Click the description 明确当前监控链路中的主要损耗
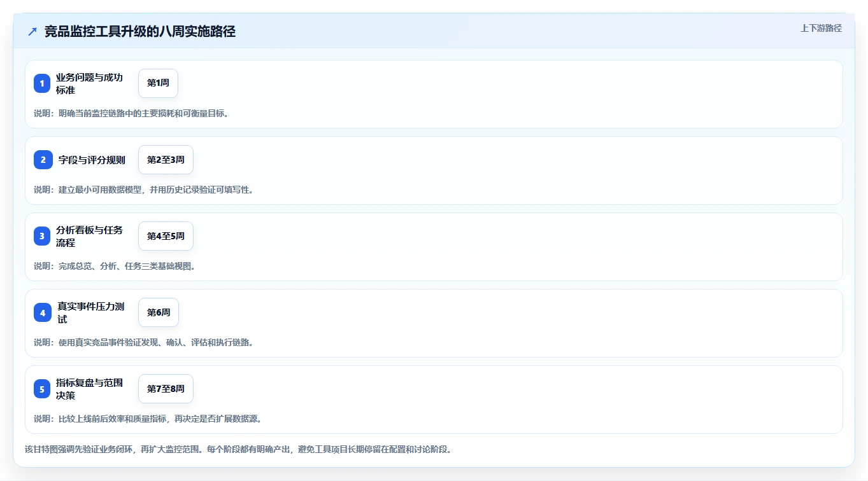 pyautogui.click(x=131, y=113)
